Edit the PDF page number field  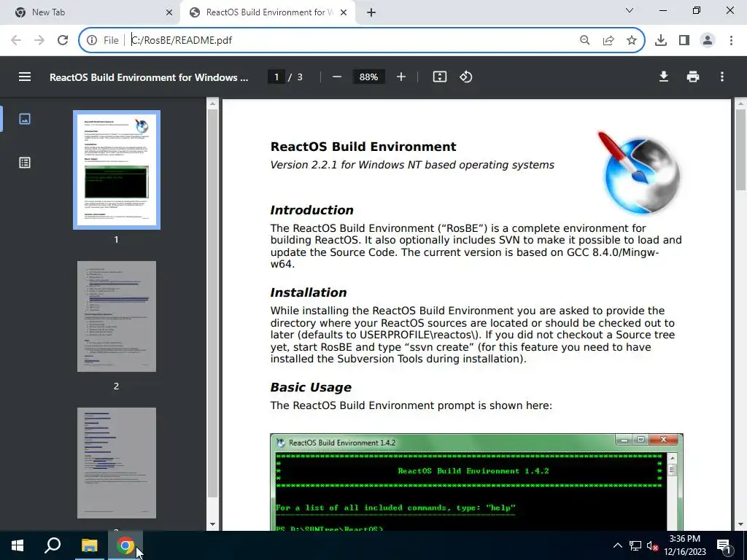coord(276,77)
